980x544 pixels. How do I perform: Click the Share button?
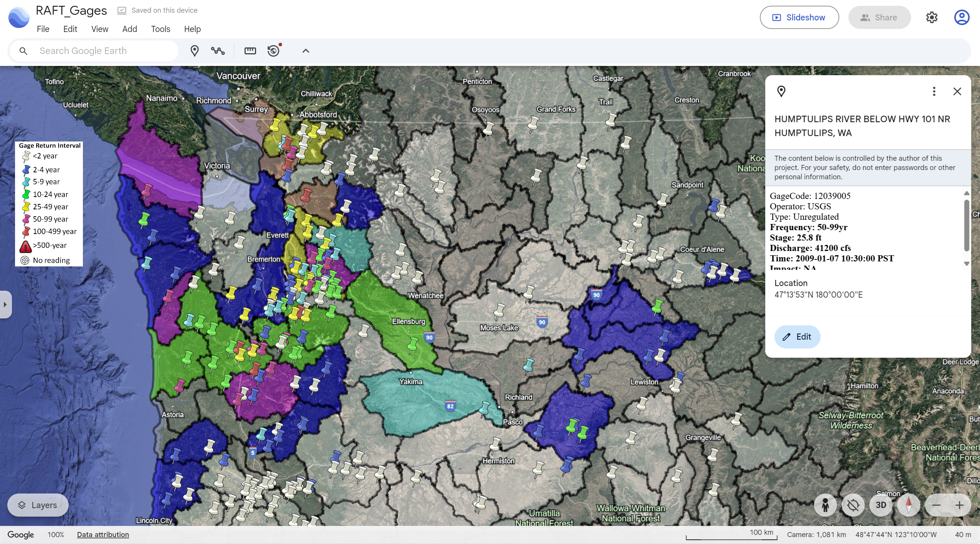879,17
